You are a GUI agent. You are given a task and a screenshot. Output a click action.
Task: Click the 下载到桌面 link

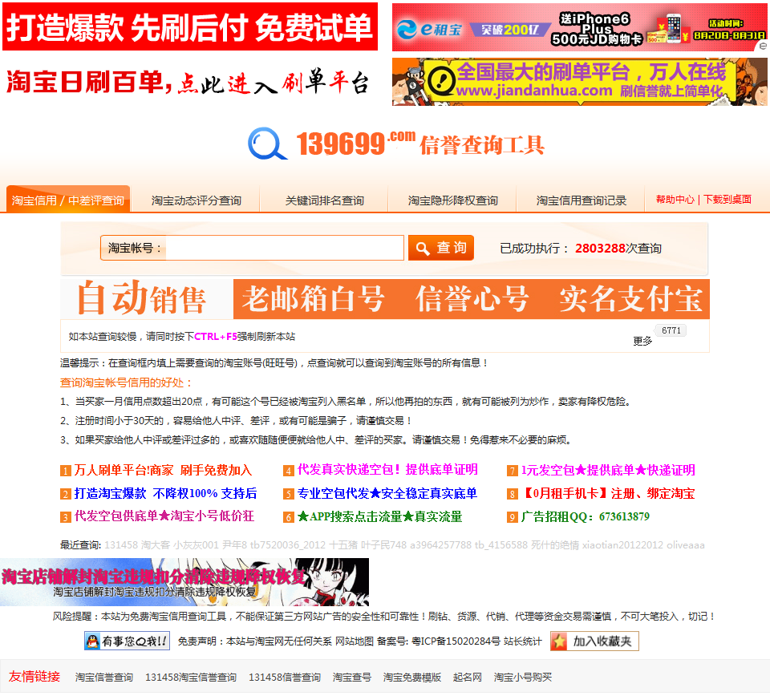point(727,200)
